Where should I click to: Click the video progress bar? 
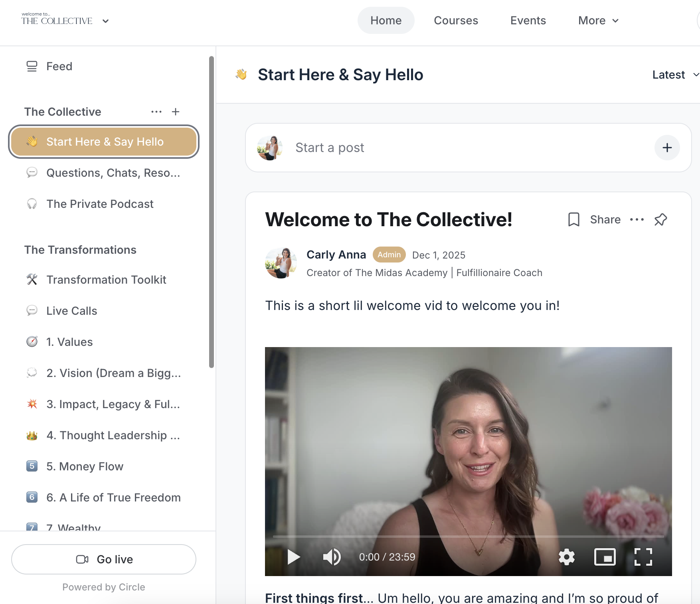468,537
